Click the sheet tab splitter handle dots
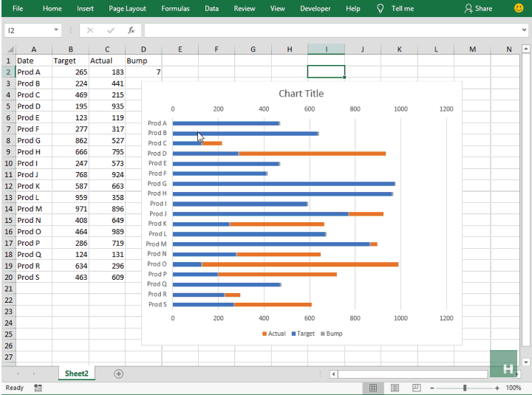This screenshot has width=532, height=395. tap(320, 374)
